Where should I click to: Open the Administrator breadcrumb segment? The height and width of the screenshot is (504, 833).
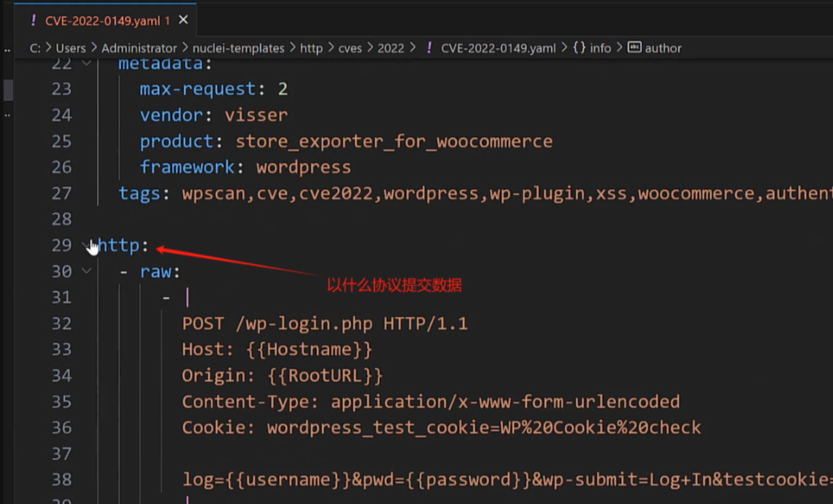(139, 48)
